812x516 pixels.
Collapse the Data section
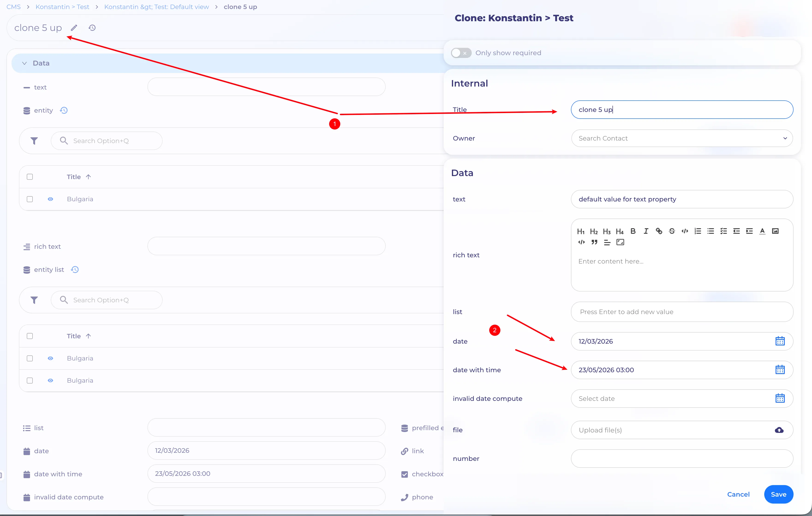25,63
